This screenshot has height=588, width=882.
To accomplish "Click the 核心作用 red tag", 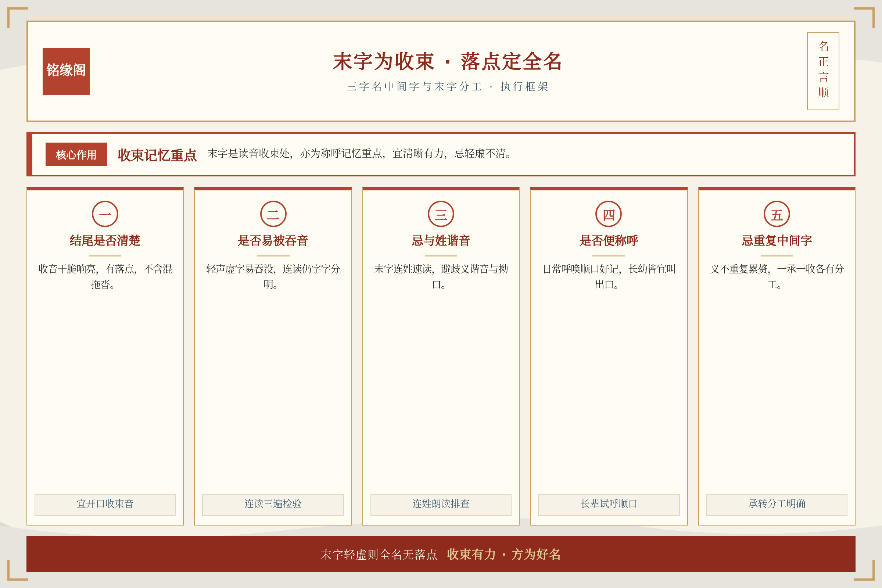I will click(76, 154).
